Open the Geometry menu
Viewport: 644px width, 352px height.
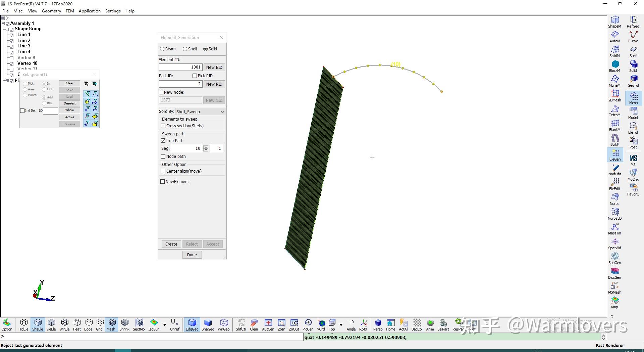coord(51,11)
